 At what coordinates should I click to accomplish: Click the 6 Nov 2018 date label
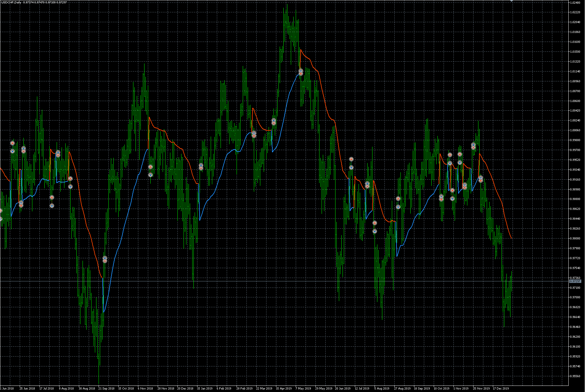pos(145,389)
